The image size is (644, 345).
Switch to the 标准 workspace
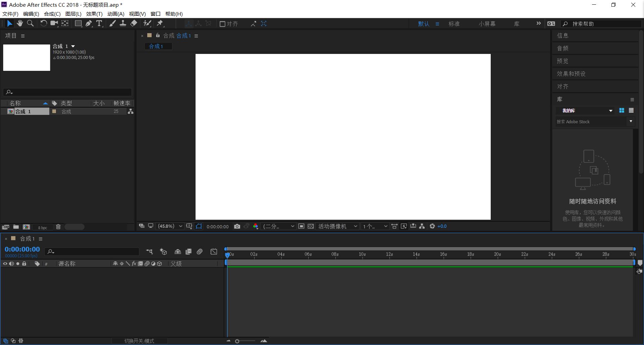[454, 24]
